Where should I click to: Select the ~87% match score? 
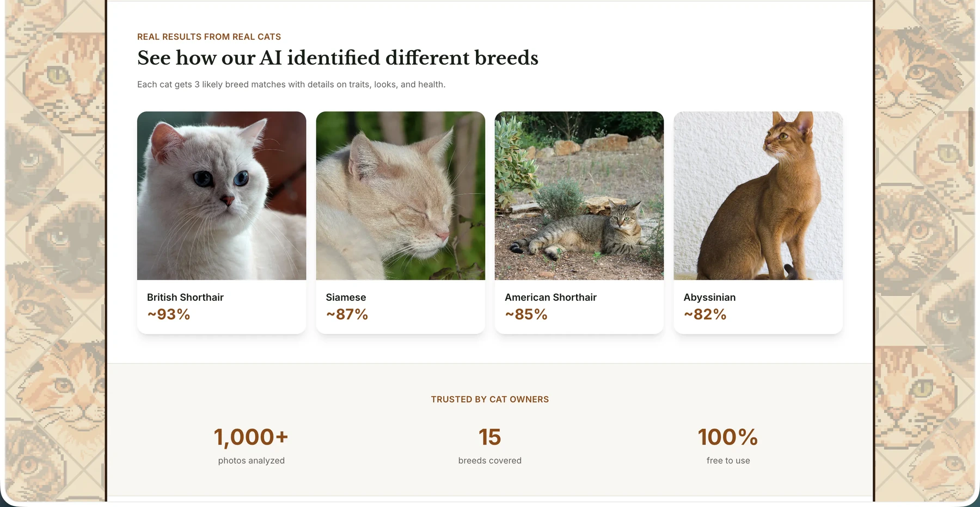click(347, 314)
